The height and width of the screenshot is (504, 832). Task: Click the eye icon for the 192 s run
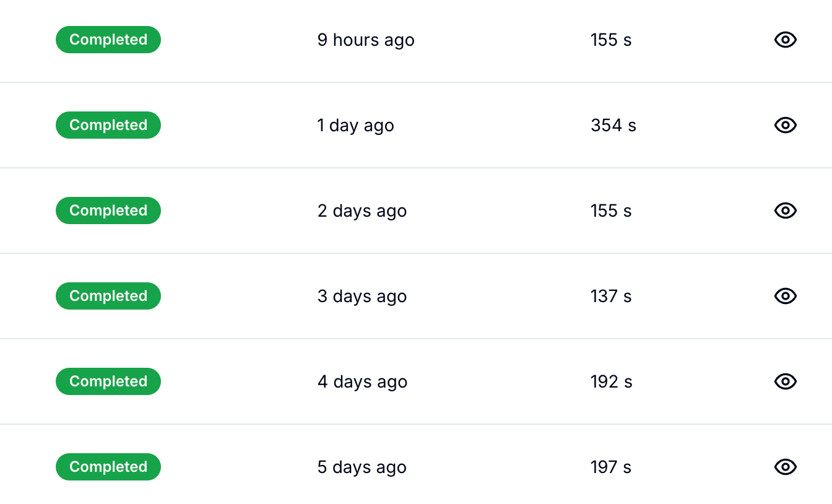(x=785, y=381)
